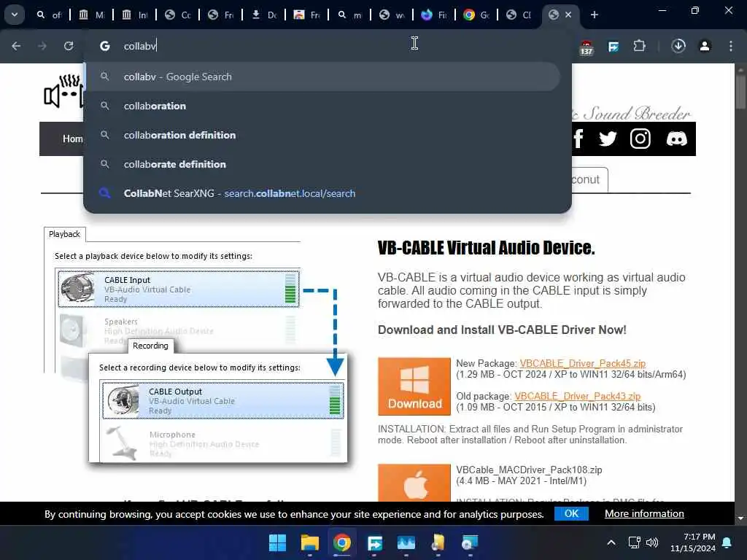Viewport: 747px width, 560px height.
Task: Click the orange Windows Download button
Action: (414, 386)
